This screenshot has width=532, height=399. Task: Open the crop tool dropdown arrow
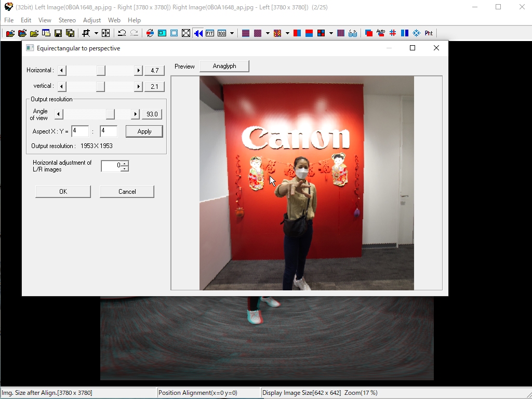(x=96, y=33)
